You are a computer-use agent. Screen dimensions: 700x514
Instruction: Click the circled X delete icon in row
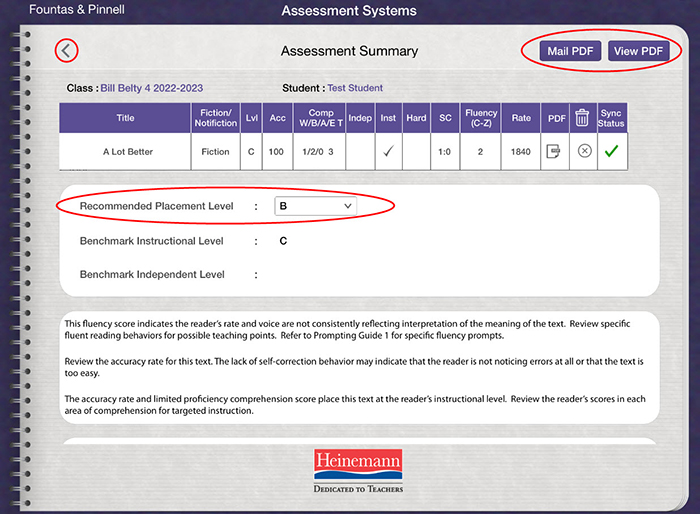pyautogui.click(x=584, y=151)
